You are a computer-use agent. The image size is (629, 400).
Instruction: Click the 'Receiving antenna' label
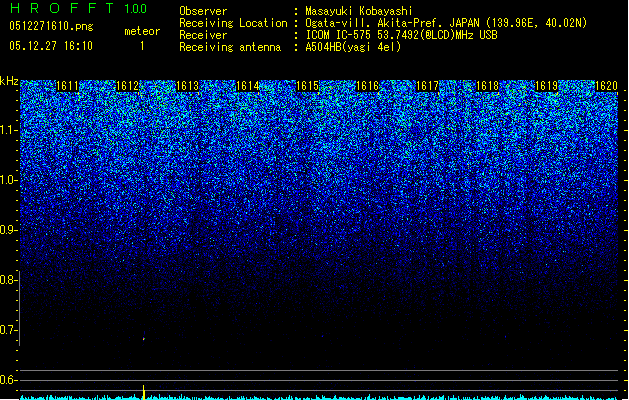point(230,47)
